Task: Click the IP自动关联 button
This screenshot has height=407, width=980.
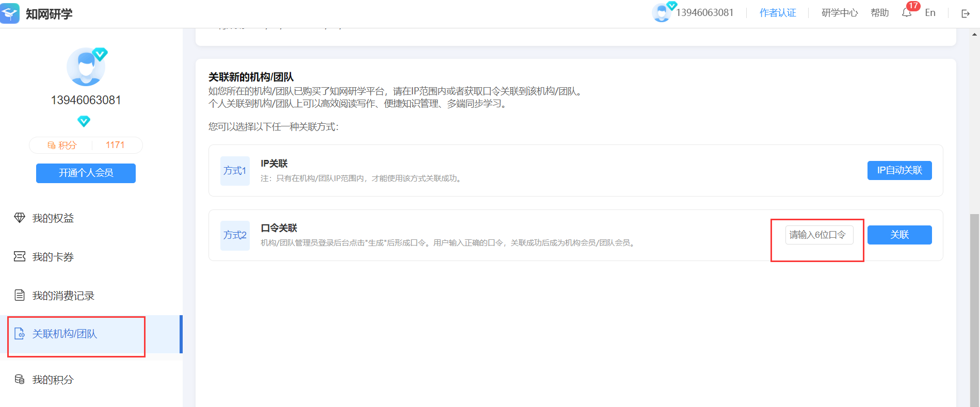Action: pyautogui.click(x=899, y=170)
